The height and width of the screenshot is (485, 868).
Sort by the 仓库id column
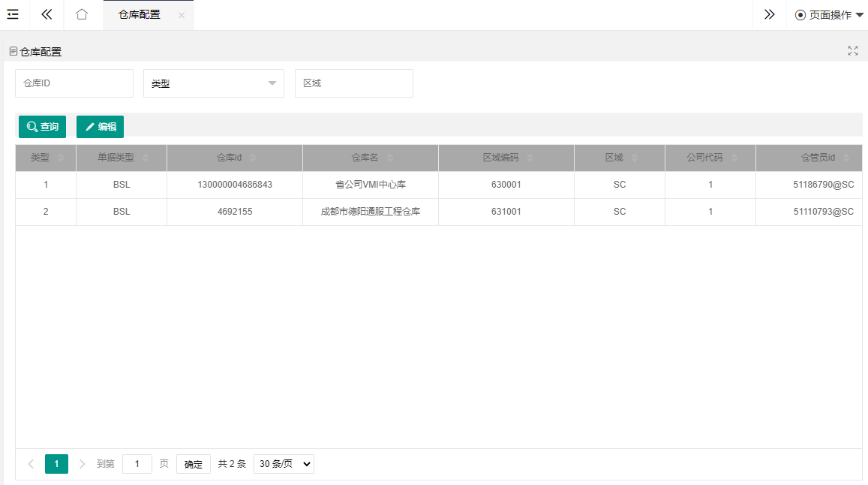[x=253, y=158]
